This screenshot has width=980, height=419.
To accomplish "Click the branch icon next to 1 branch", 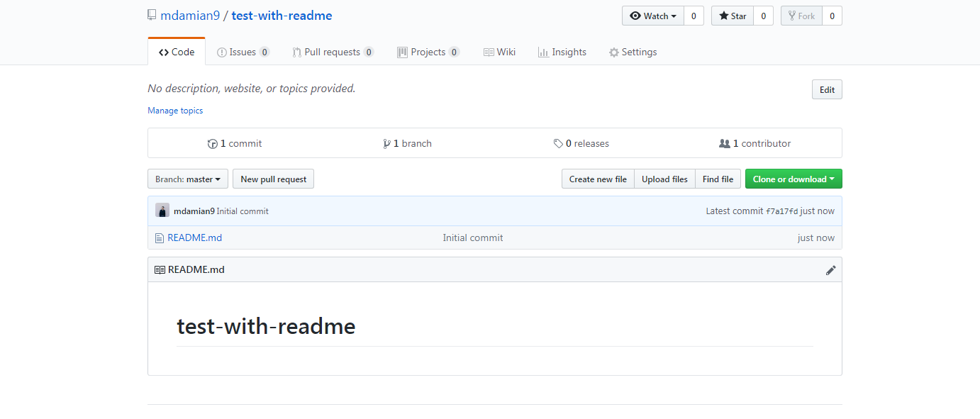I will coord(387,143).
